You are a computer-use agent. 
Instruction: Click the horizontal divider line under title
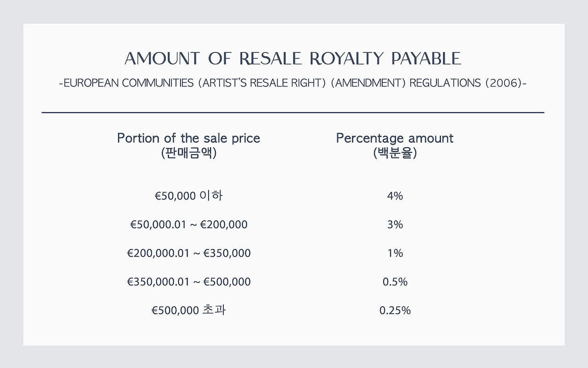pyautogui.click(x=293, y=112)
